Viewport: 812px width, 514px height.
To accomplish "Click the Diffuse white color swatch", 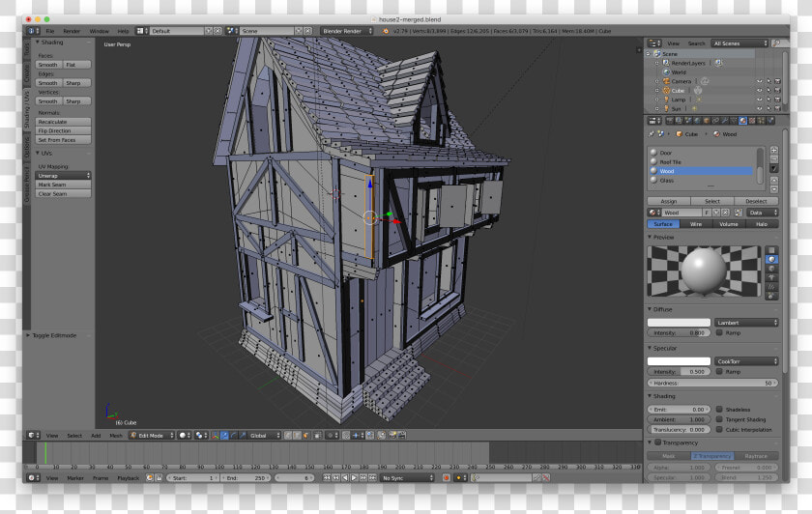I will point(679,322).
